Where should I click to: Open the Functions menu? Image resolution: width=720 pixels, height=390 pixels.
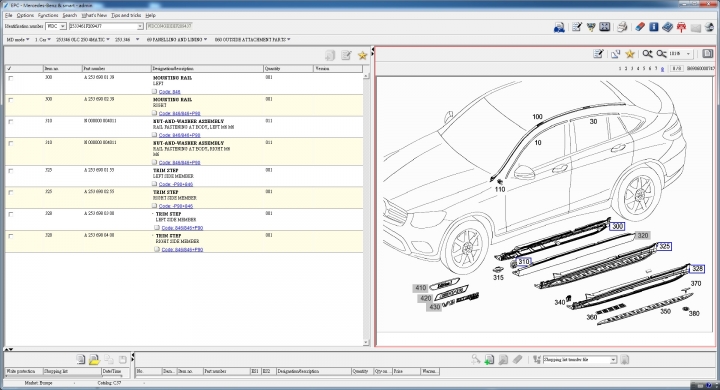tap(48, 15)
